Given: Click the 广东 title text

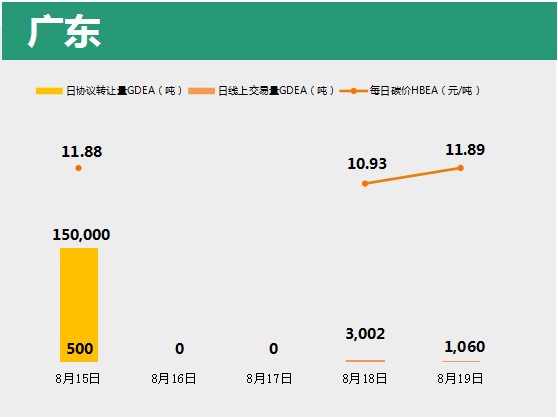Looking at the screenshot, I should coord(64,31).
